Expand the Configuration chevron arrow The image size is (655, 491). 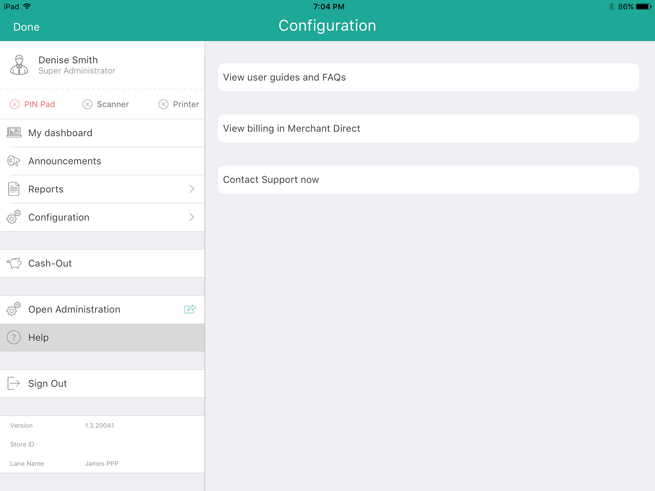point(192,217)
